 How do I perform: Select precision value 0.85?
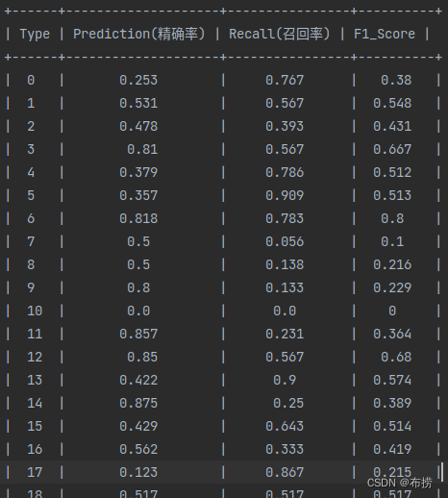142,357
